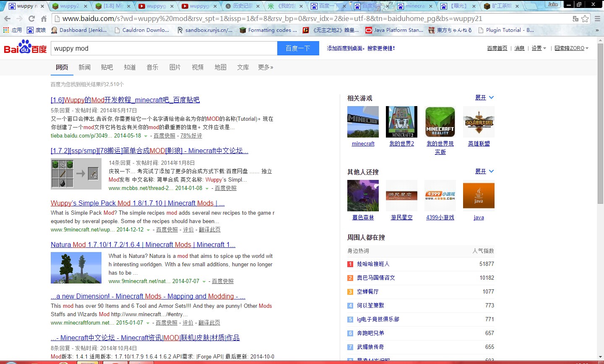The height and width of the screenshot is (364, 604).
Task: Click the translate page icon in address bar
Action: coord(575,19)
